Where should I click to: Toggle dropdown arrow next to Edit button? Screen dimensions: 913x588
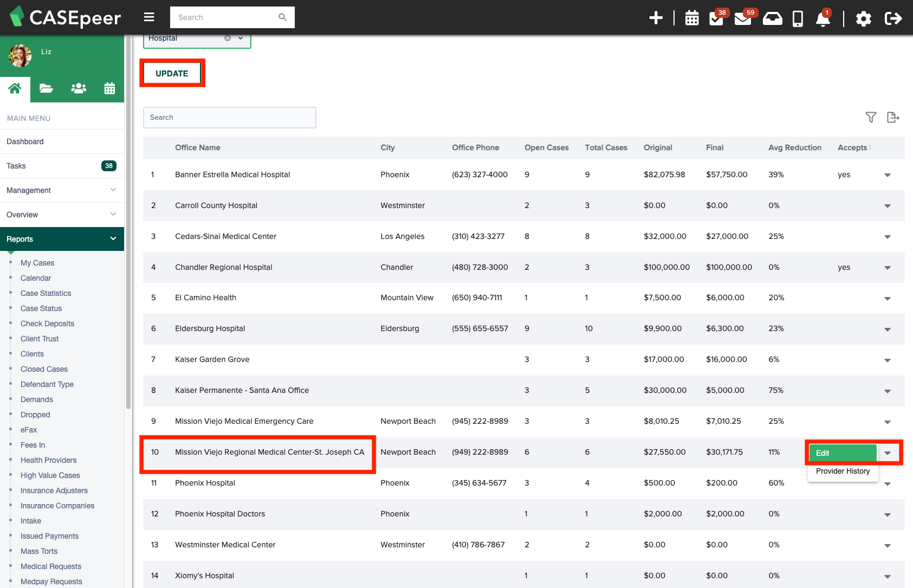click(x=888, y=453)
